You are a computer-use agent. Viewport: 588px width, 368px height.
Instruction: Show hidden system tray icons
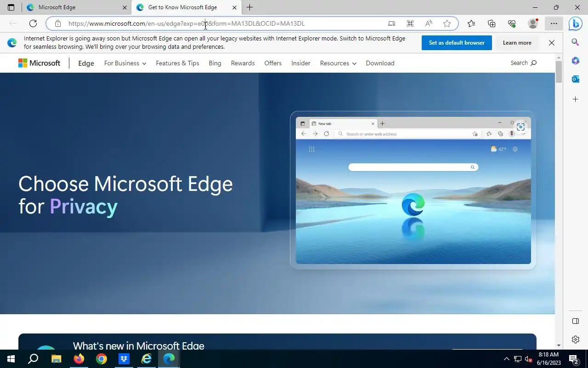[507, 359]
